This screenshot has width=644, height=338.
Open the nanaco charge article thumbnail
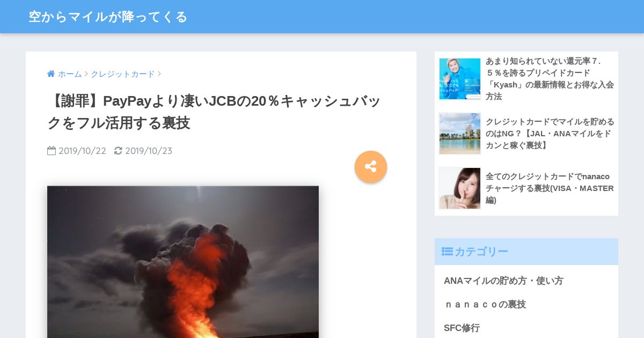point(460,188)
